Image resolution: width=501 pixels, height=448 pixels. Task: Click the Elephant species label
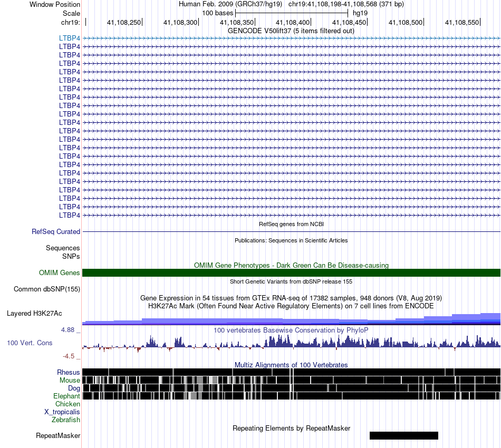pyautogui.click(x=66, y=396)
